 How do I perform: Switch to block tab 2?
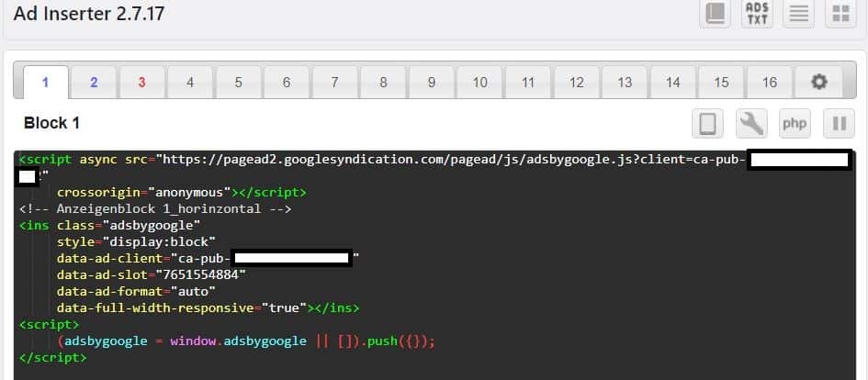coord(94,83)
